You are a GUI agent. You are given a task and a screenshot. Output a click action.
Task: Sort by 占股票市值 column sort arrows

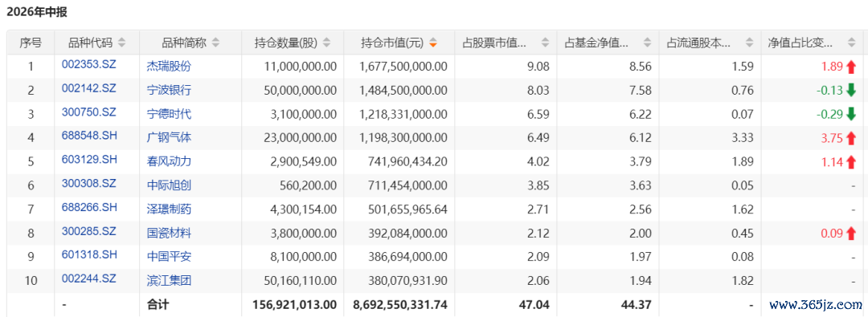tap(545, 43)
